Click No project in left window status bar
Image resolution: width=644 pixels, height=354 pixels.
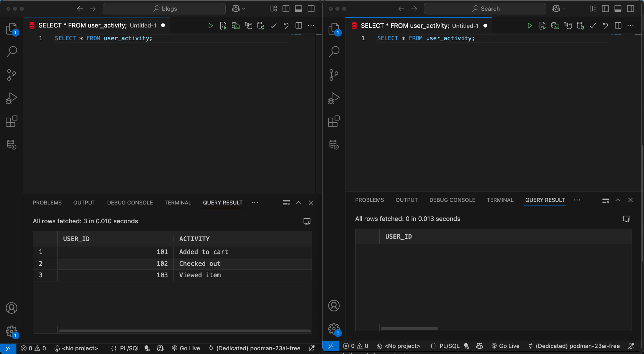coord(76,349)
